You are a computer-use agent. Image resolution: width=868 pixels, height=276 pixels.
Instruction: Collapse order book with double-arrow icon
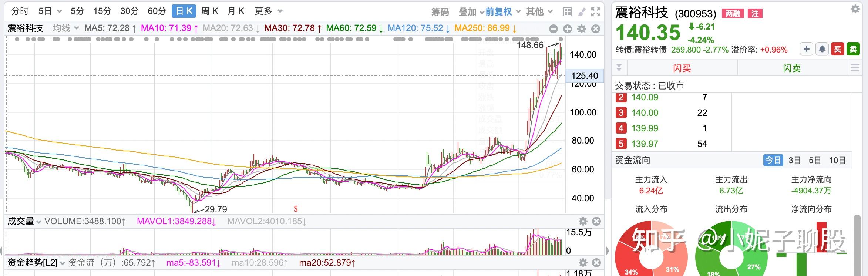(619, 68)
